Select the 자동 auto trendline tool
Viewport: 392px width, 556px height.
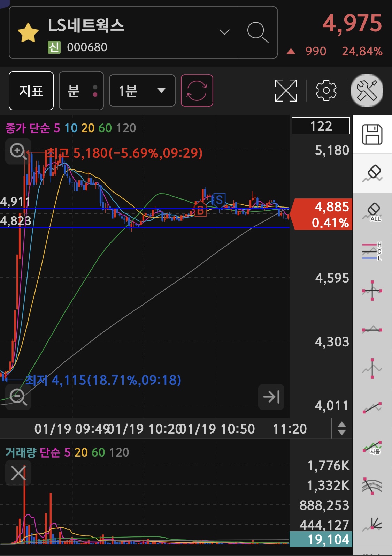372,447
